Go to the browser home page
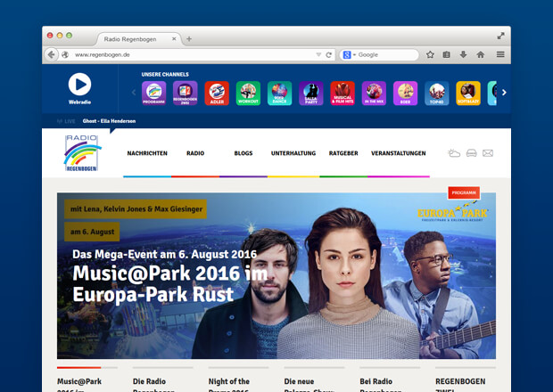Viewport: 553px width, 392px height. (481, 54)
